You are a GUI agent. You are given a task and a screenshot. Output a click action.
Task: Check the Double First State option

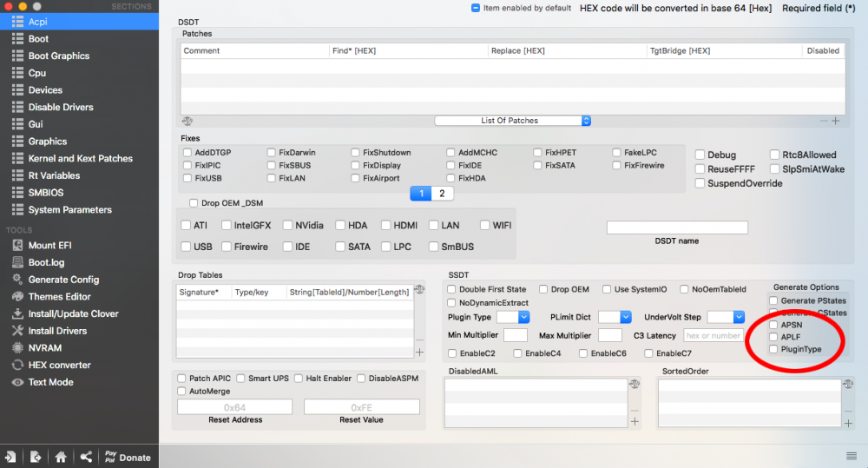tap(451, 289)
